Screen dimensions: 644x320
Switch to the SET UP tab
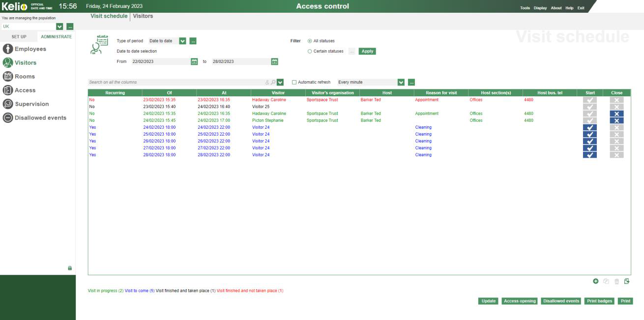pos(19,37)
